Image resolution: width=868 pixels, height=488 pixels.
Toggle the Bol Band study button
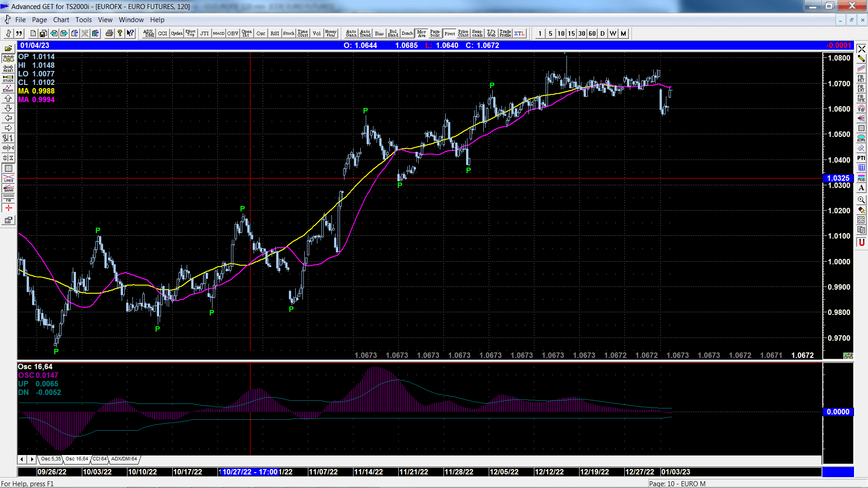(393, 33)
